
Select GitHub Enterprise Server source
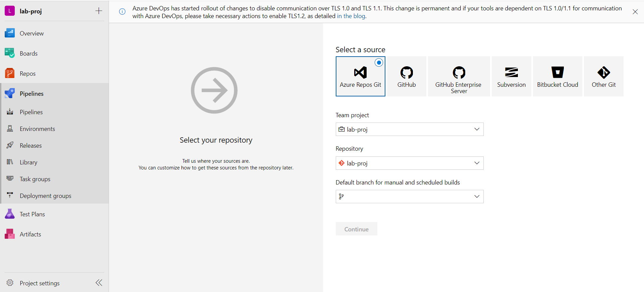click(x=459, y=76)
